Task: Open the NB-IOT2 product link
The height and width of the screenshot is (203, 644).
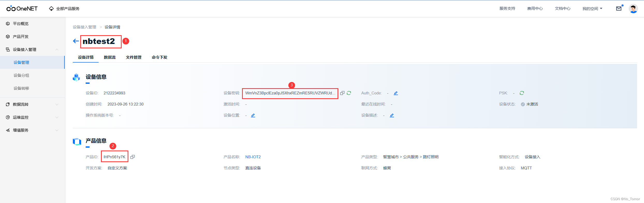Action: pos(253,157)
